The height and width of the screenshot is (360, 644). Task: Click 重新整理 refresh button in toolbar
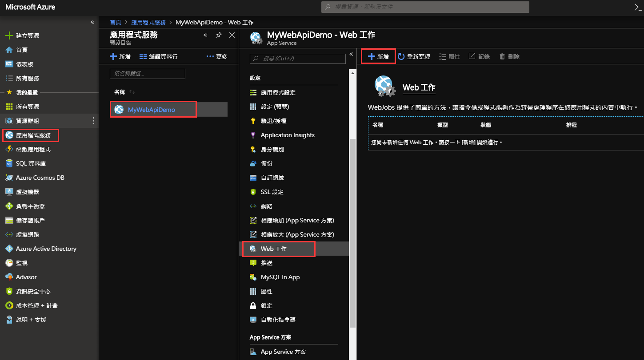(414, 56)
